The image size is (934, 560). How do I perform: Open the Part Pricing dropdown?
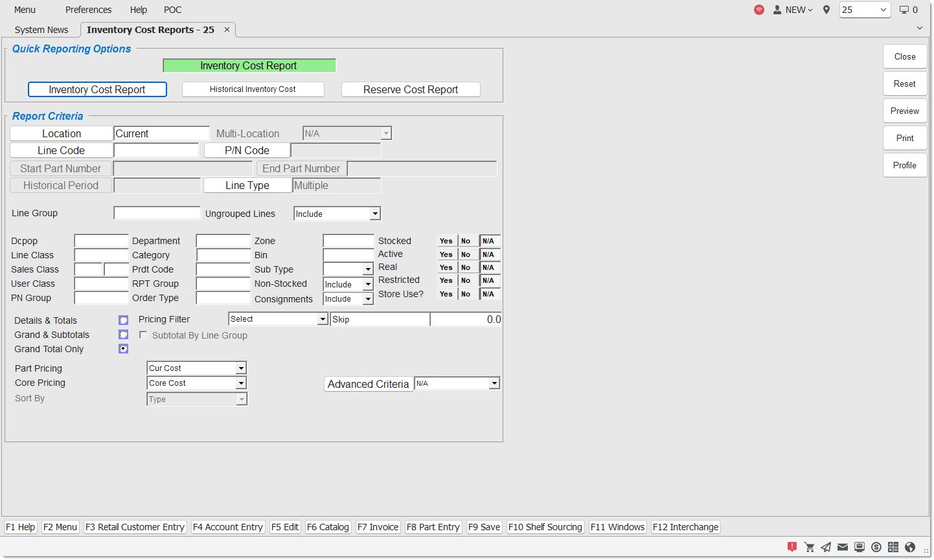pyautogui.click(x=241, y=368)
